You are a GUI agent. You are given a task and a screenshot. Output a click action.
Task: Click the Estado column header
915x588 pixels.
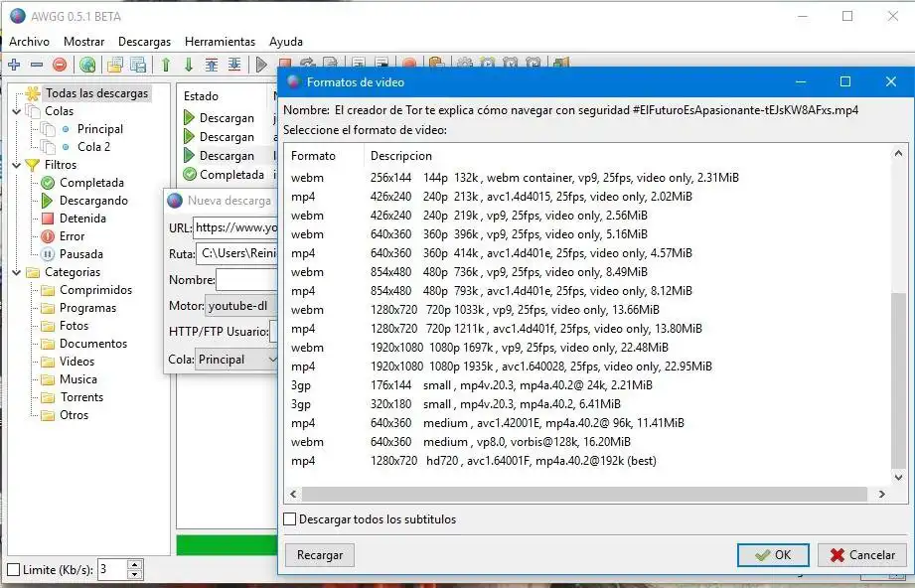pos(201,96)
